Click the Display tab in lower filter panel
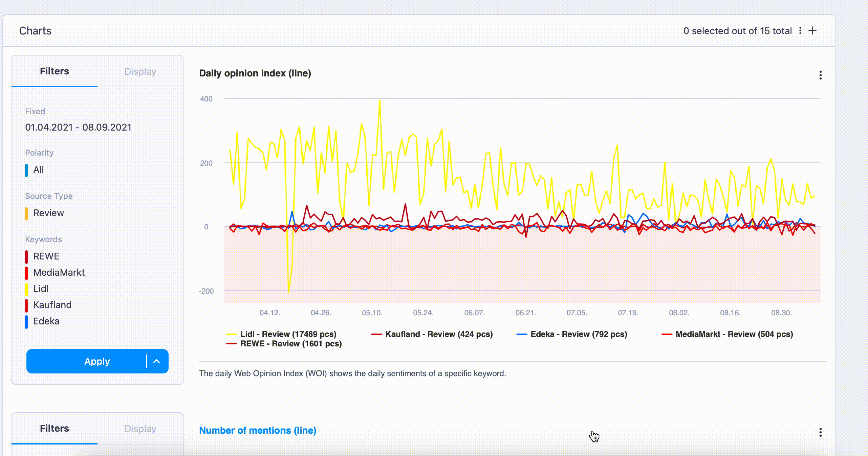Image resolution: width=868 pixels, height=456 pixels. coord(140,429)
